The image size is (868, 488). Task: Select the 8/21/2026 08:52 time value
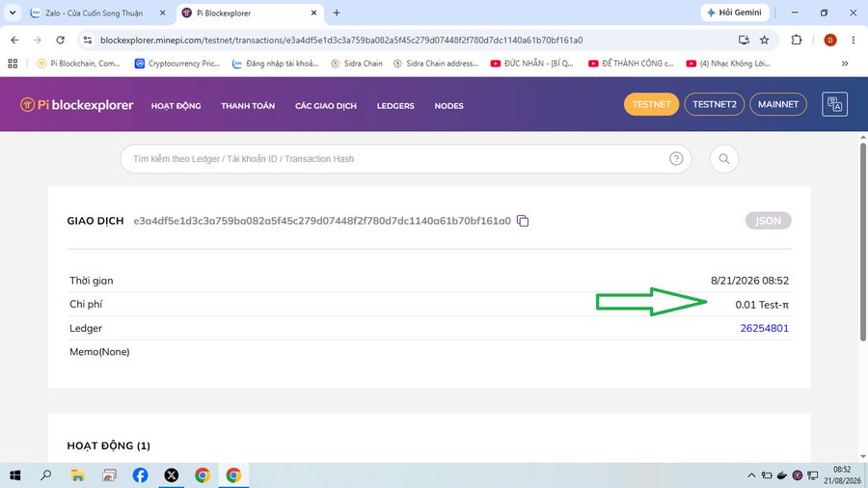[x=749, y=281]
